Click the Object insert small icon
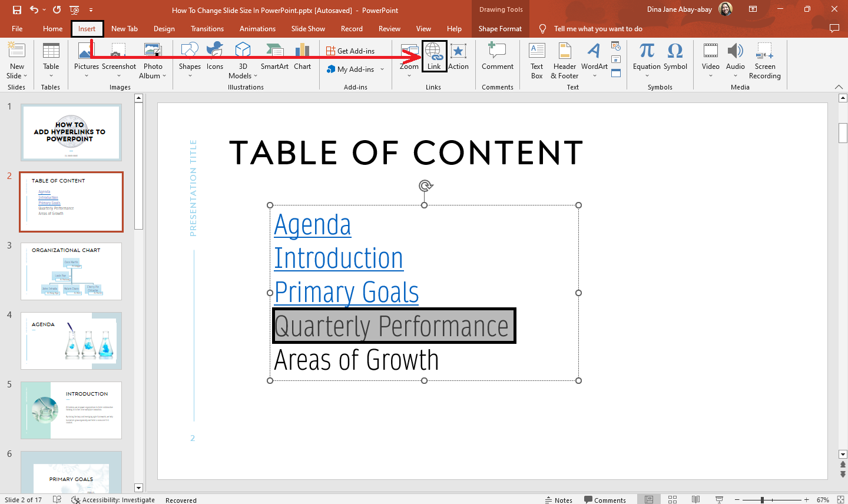 click(x=616, y=73)
